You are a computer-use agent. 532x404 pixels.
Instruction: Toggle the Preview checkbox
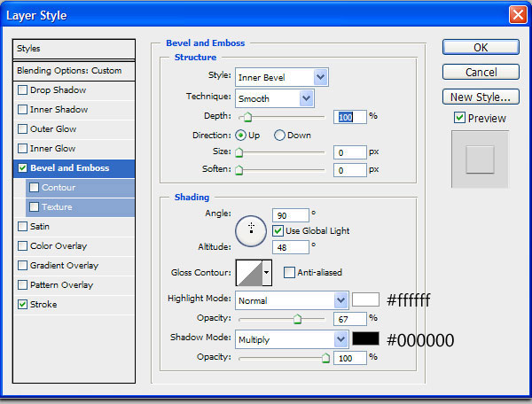[x=459, y=118]
